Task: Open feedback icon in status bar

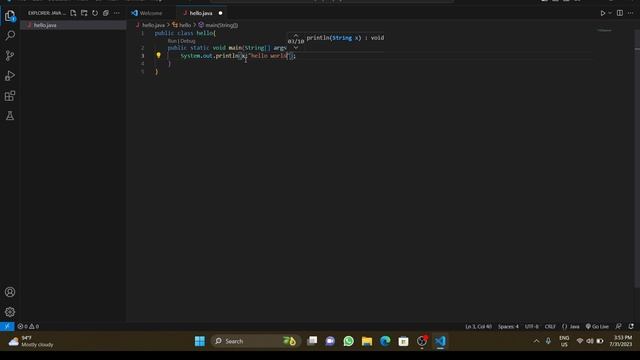Action: [x=619, y=327]
